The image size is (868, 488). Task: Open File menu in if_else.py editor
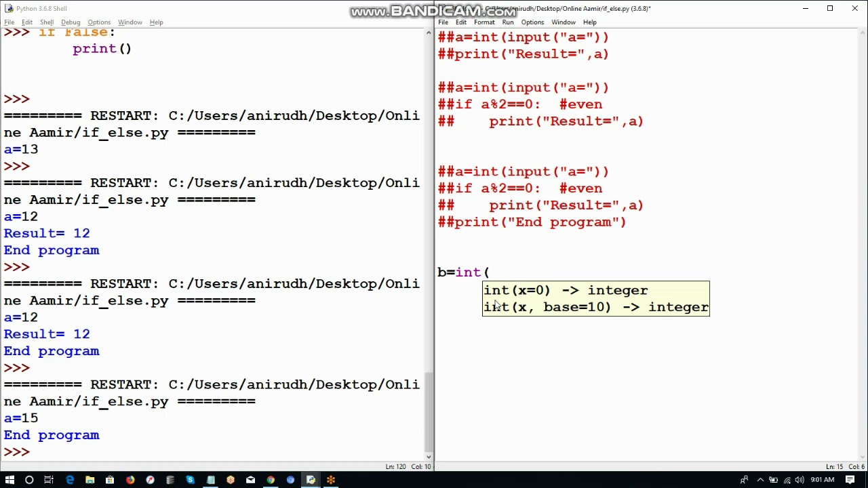click(x=443, y=22)
